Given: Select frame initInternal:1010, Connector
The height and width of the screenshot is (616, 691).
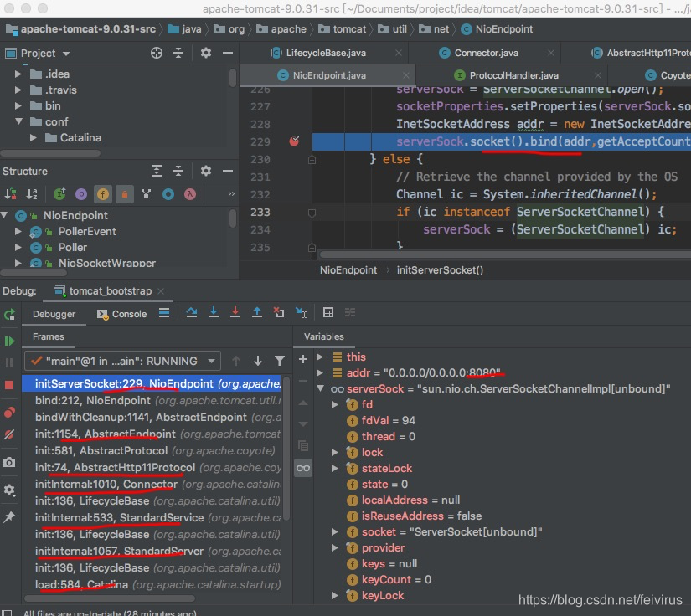Looking at the screenshot, I should pos(152,484).
